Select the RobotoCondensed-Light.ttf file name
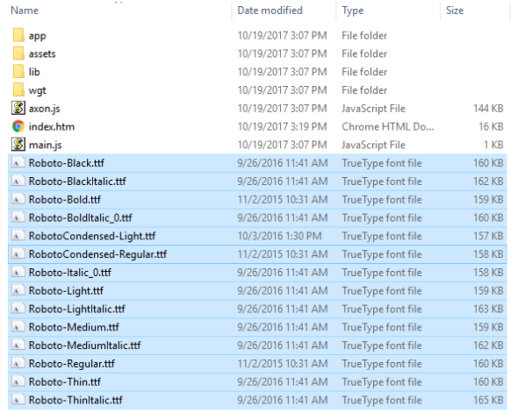 [x=92, y=236]
